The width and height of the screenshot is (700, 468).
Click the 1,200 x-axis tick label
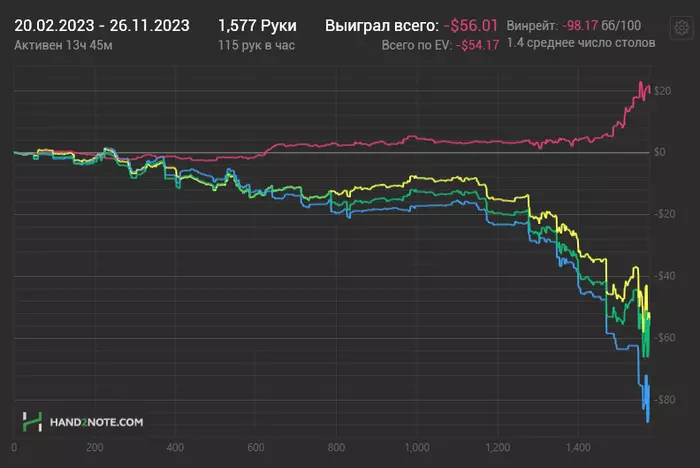click(498, 447)
